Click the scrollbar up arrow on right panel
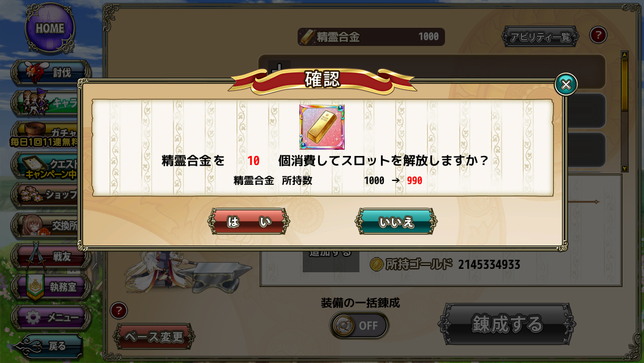The height and width of the screenshot is (363, 644). point(625,54)
